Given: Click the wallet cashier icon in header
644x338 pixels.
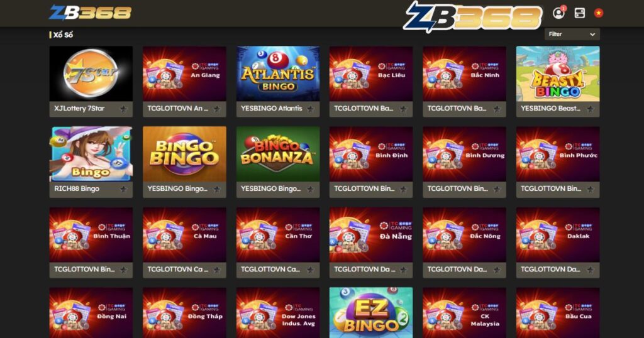Looking at the screenshot, I should click(579, 13).
